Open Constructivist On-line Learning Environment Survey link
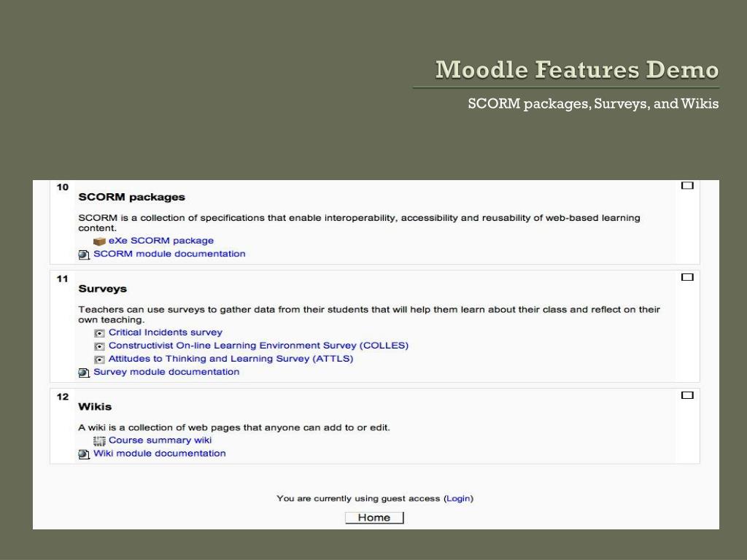This screenshot has width=747, height=560. 258,345
